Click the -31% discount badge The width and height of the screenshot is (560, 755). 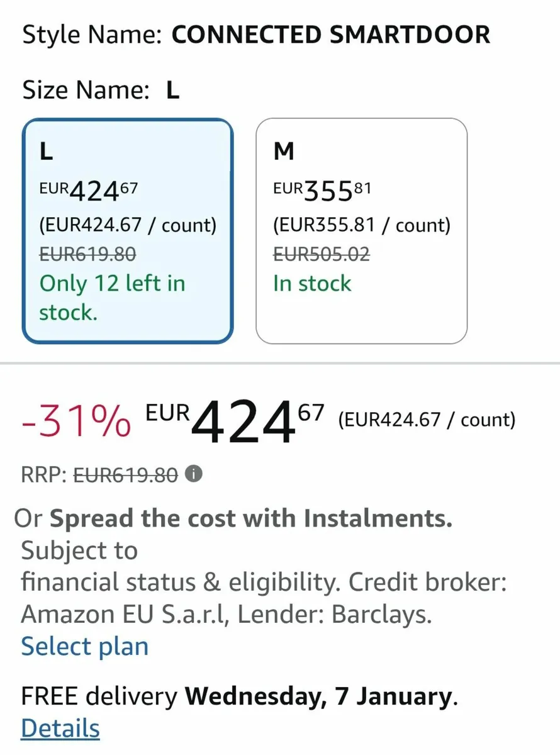pyautogui.click(x=76, y=422)
